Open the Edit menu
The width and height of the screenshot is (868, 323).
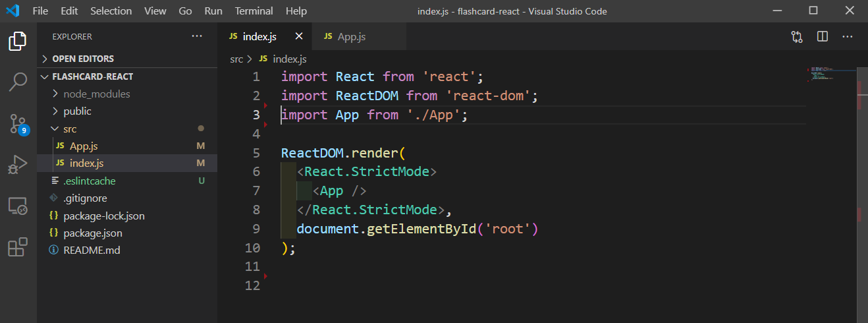click(x=68, y=11)
